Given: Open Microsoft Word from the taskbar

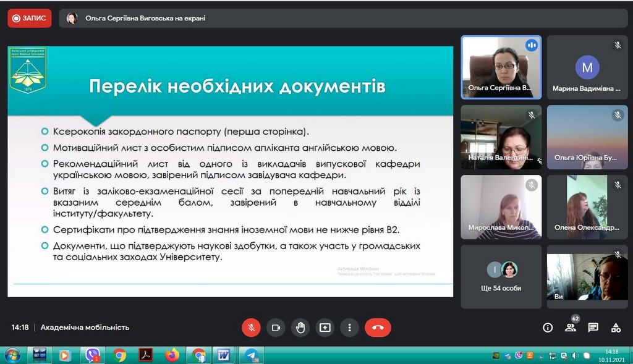Looking at the screenshot, I should pos(224,355).
